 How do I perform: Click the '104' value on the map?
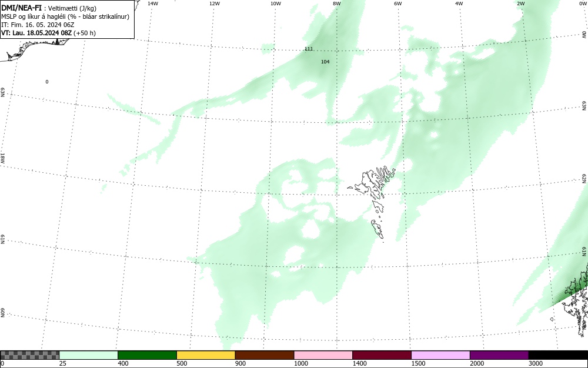[325, 62]
